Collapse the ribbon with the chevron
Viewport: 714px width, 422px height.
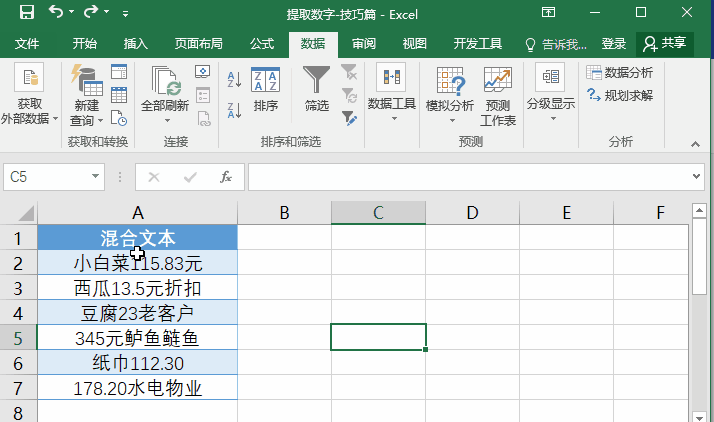tap(695, 144)
